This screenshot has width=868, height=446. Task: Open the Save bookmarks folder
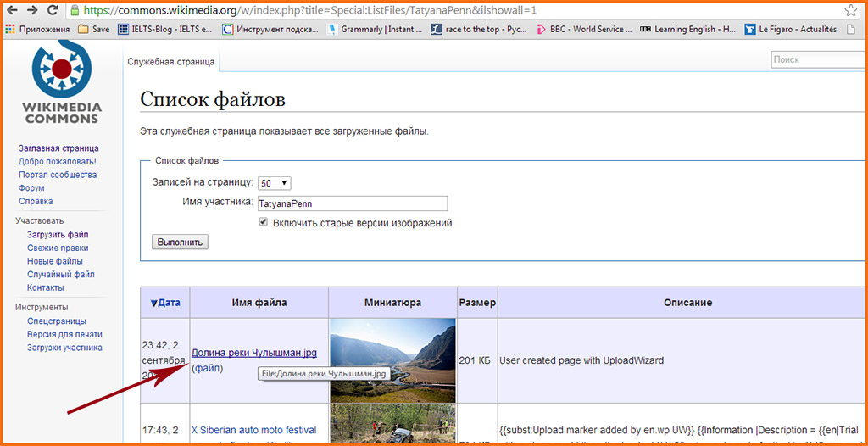[x=94, y=29]
